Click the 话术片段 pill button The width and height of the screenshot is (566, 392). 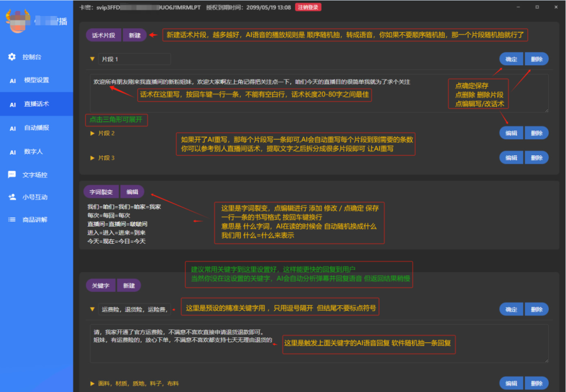[103, 35]
